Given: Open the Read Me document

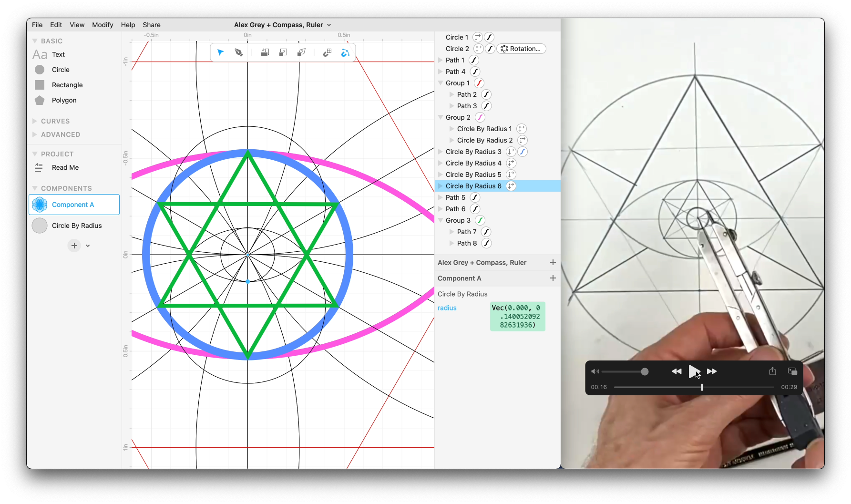Looking at the screenshot, I should (x=65, y=167).
